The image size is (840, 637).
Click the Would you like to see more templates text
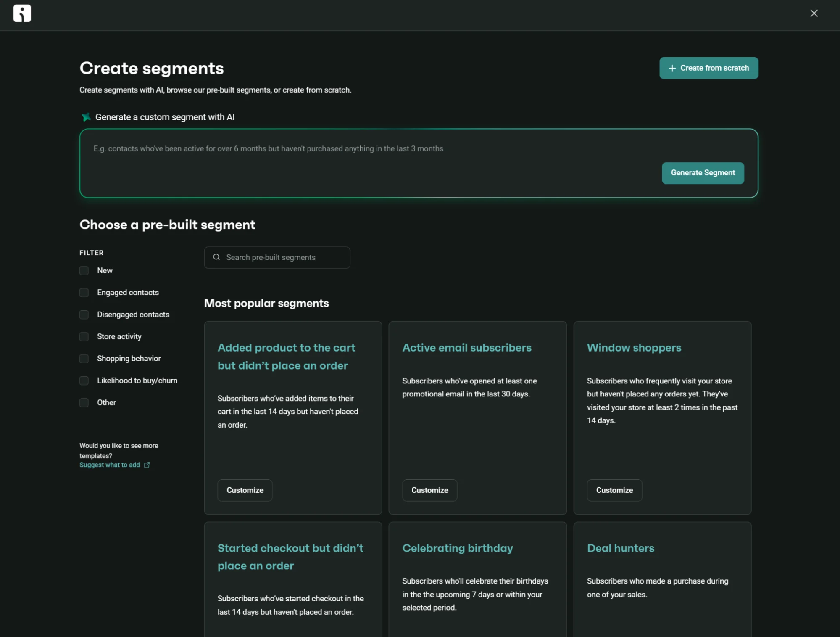[x=119, y=450]
